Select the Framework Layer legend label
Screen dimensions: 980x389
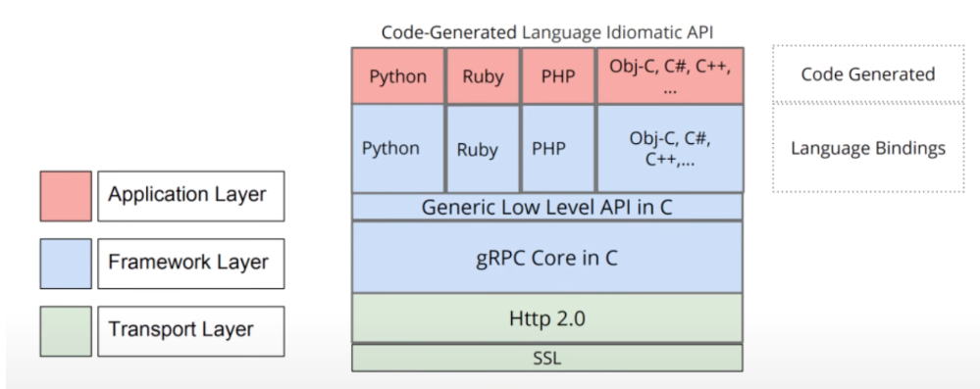(190, 264)
